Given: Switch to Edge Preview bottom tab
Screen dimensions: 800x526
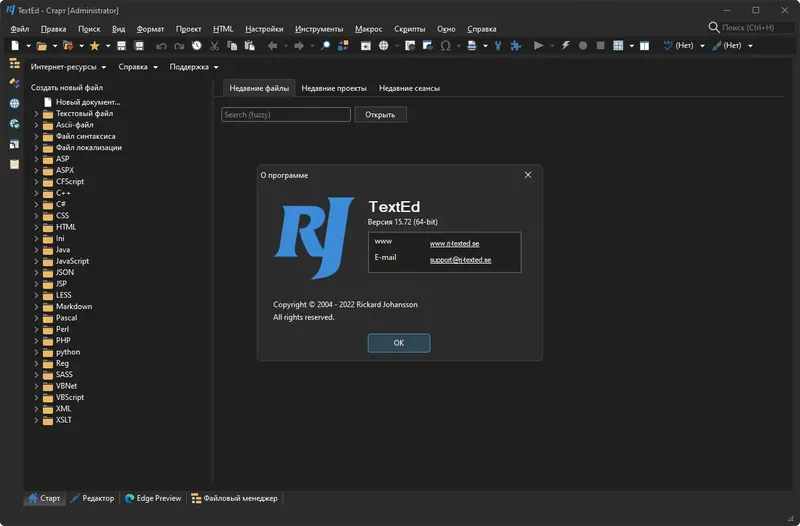Looking at the screenshot, I should click(x=153, y=498).
